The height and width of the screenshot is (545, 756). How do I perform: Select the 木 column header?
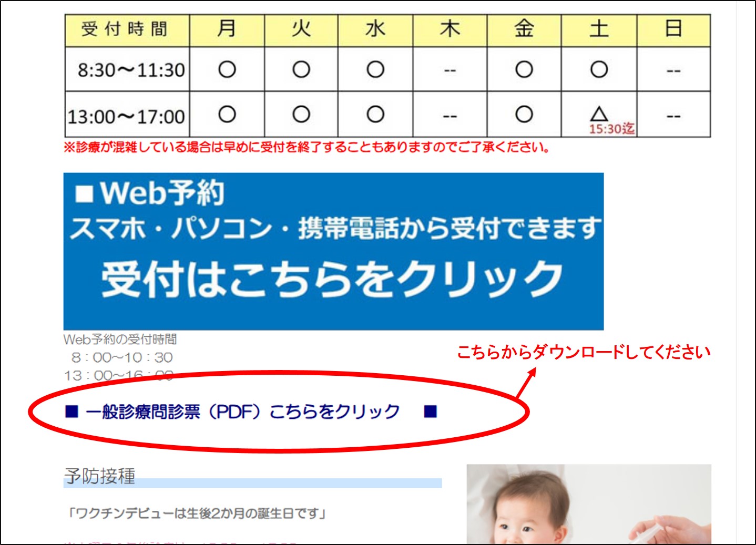coord(449,29)
